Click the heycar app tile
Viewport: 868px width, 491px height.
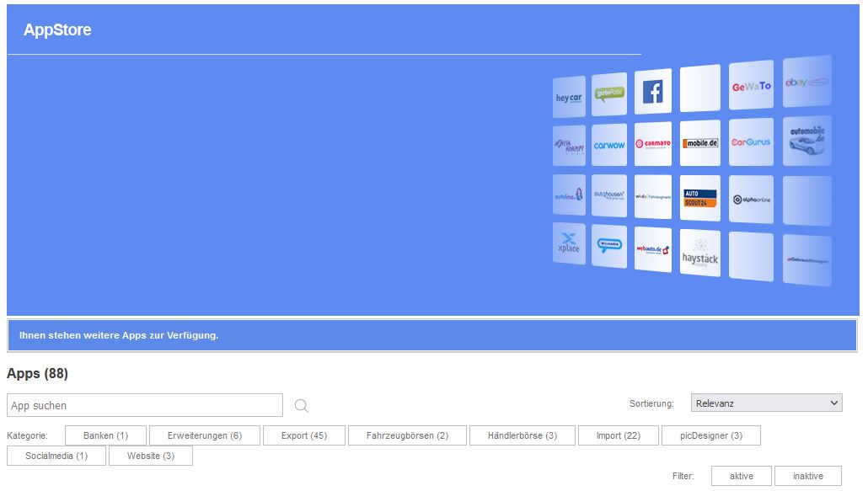pos(569,98)
